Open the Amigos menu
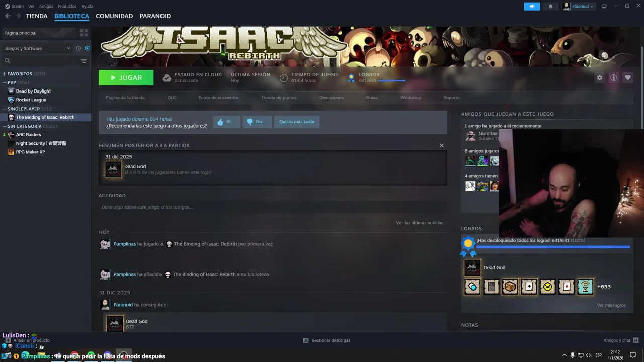This screenshot has width=644, height=362. tap(46, 7)
